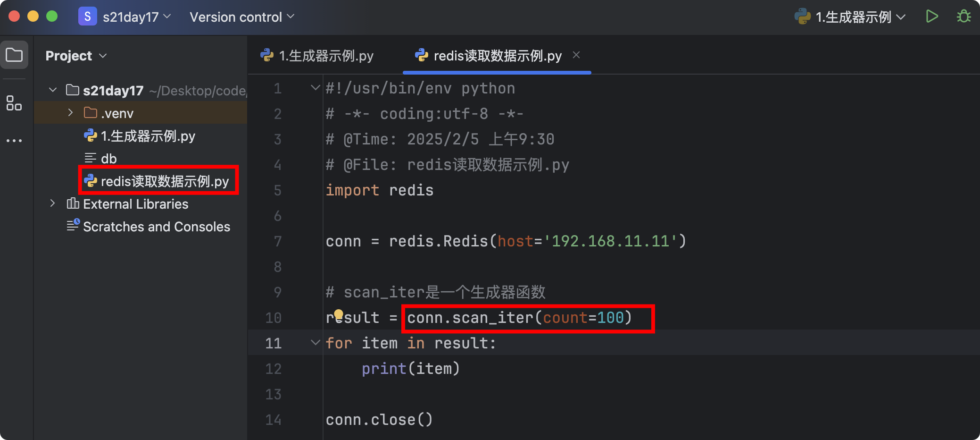
Task: Open the Structure tool window icon
Action: point(14,103)
